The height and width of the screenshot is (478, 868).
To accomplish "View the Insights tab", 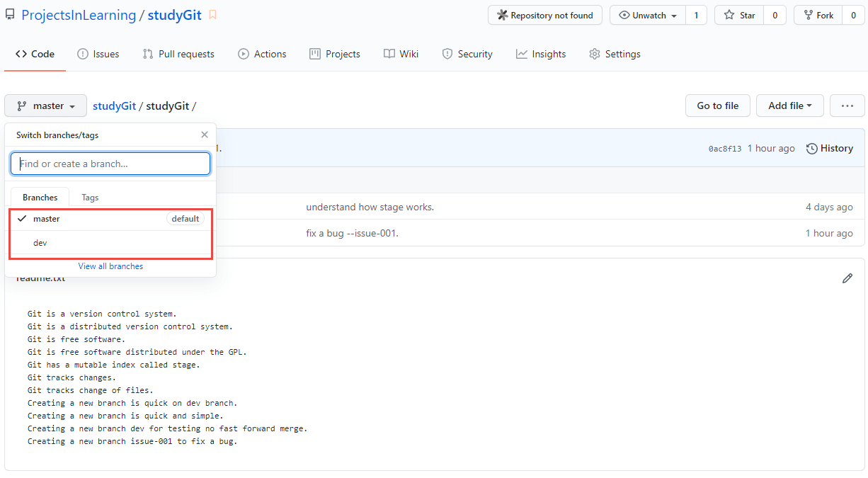I will tap(541, 54).
